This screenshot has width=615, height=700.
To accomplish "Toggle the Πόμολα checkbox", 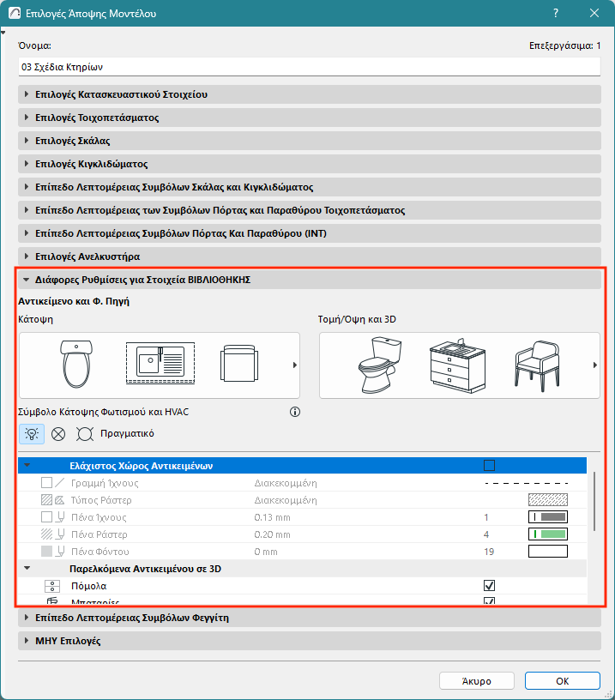I will (489, 585).
